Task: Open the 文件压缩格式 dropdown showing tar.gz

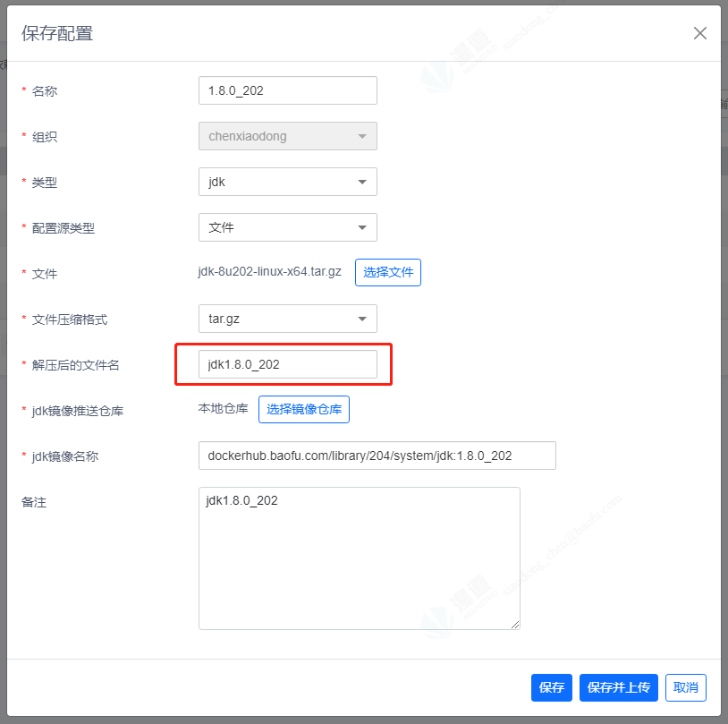Action: click(x=287, y=319)
